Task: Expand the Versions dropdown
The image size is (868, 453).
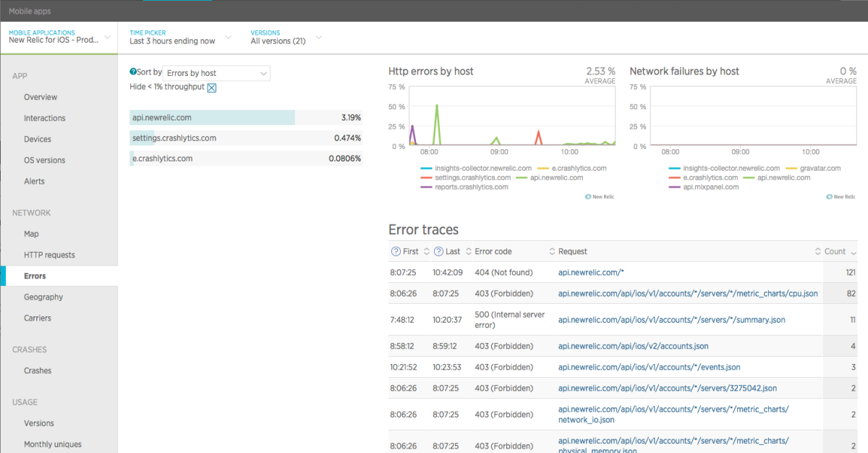Action: coord(286,37)
